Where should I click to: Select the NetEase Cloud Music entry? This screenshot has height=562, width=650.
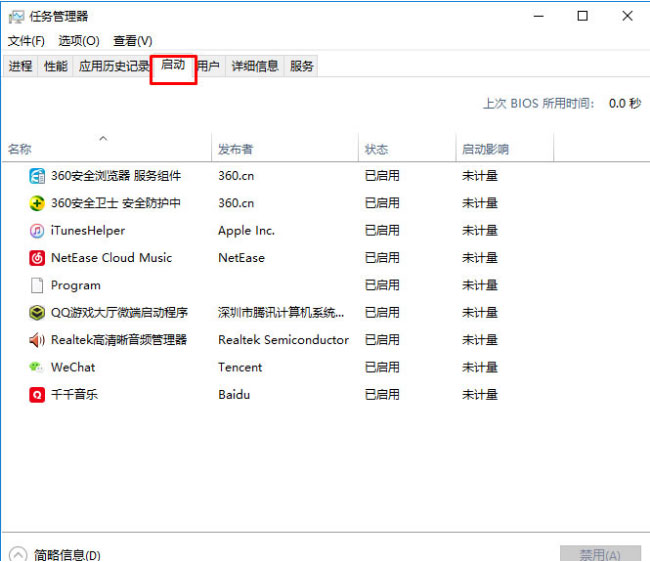click(x=111, y=258)
